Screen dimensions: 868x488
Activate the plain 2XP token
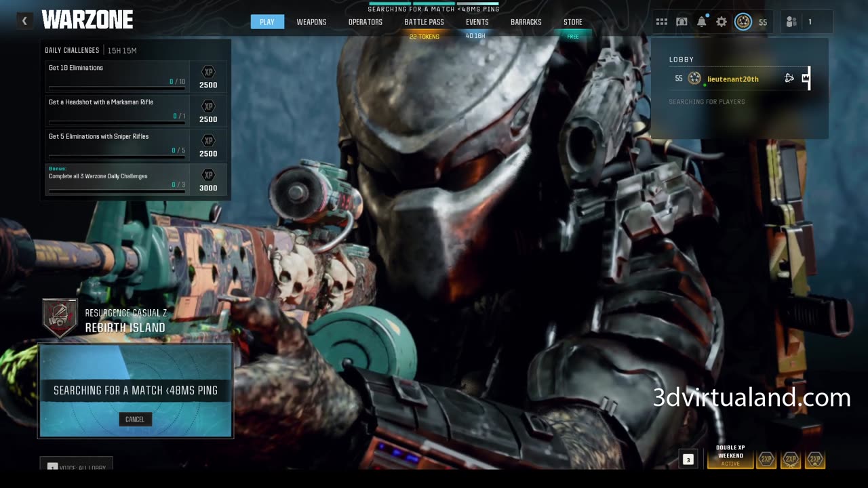pyautogui.click(x=766, y=459)
